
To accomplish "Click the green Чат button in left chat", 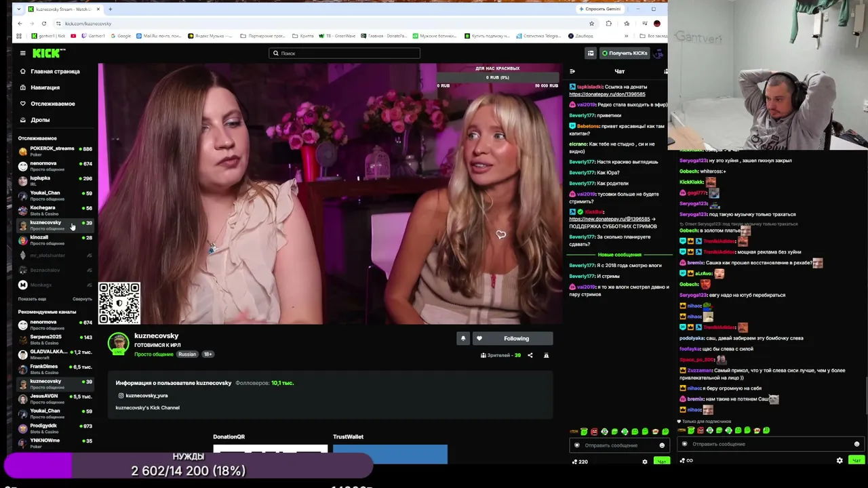I will [661, 462].
